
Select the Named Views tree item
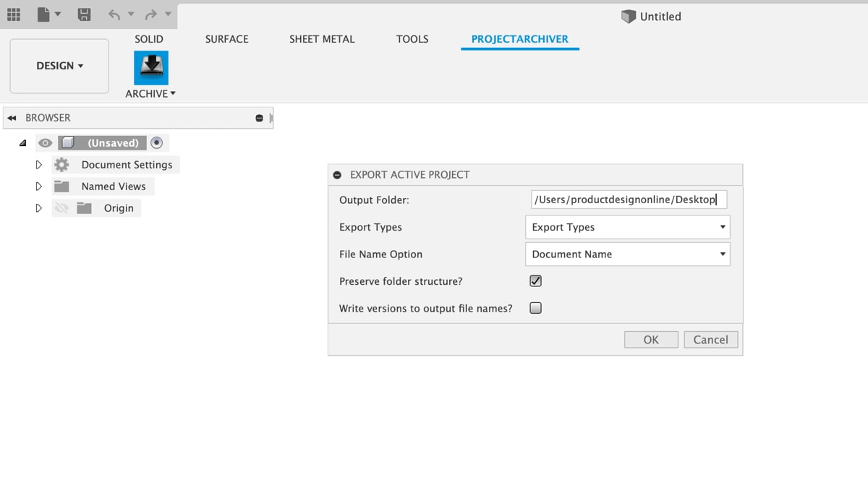pos(114,187)
